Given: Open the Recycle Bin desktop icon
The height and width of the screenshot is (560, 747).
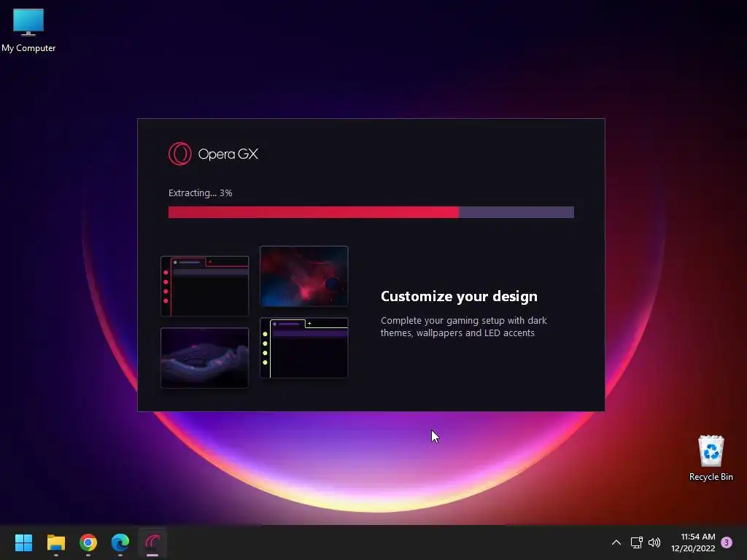Looking at the screenshot, I should [711, 458].
